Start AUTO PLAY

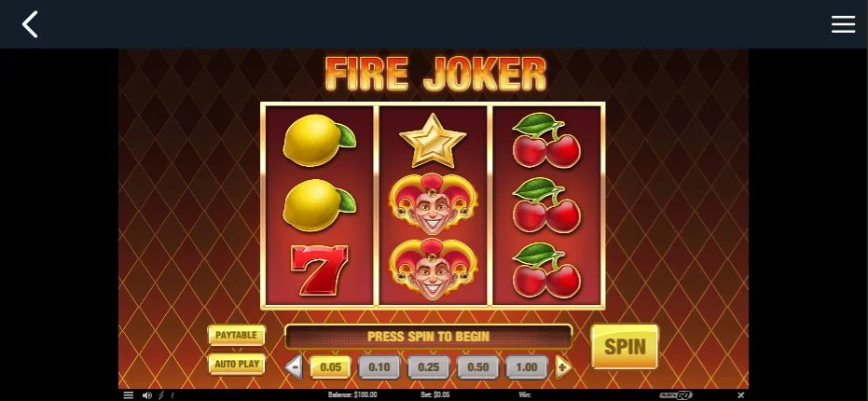(x=237, y=364)
